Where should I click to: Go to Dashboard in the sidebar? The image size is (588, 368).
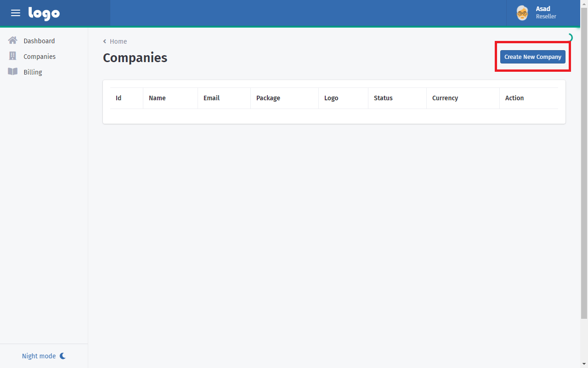[x=39, y=41]
